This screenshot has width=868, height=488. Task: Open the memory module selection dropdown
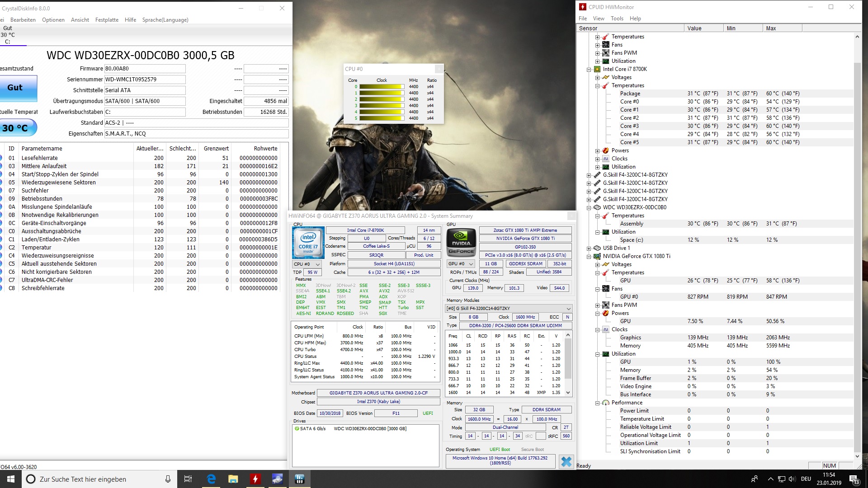(x=509, y=309)
